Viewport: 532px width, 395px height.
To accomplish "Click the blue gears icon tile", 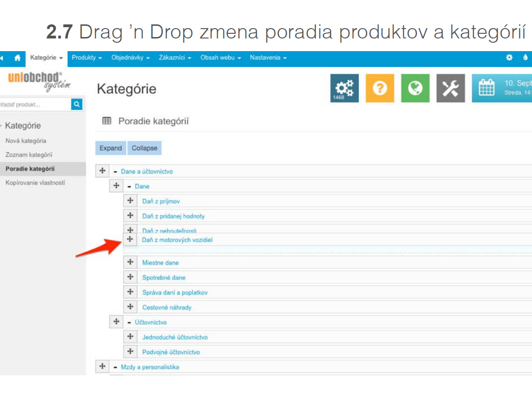I will tap(344, 88).
